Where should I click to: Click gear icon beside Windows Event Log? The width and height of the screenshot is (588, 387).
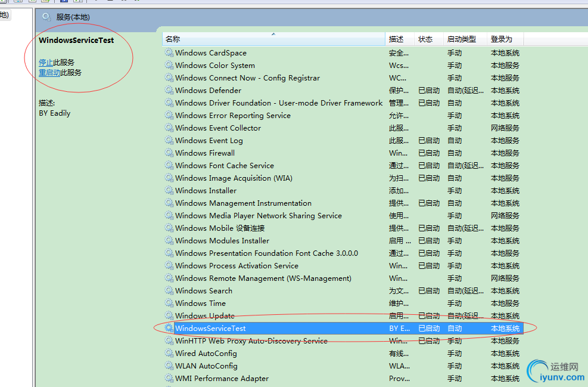tap(169, 140)
